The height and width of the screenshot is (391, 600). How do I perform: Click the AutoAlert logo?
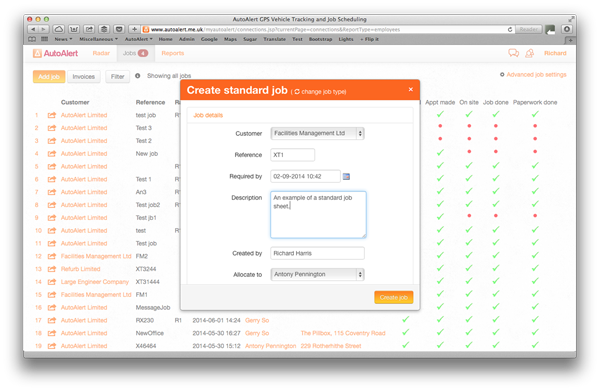pos(55,53)
